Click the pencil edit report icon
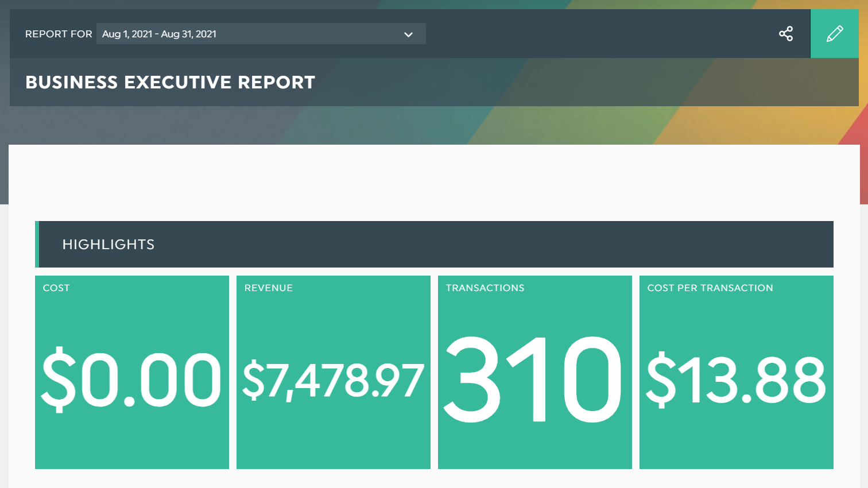 [834, 34]
